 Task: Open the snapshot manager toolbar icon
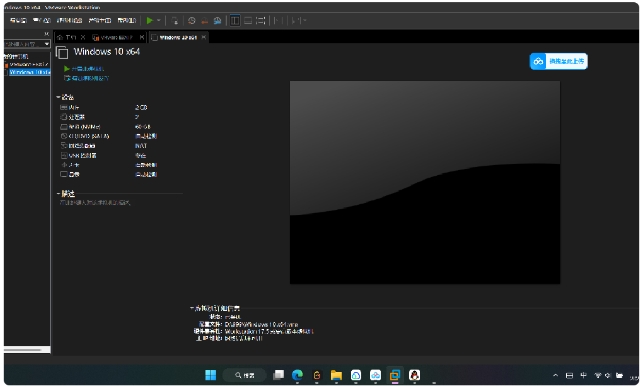click(218, 20)
